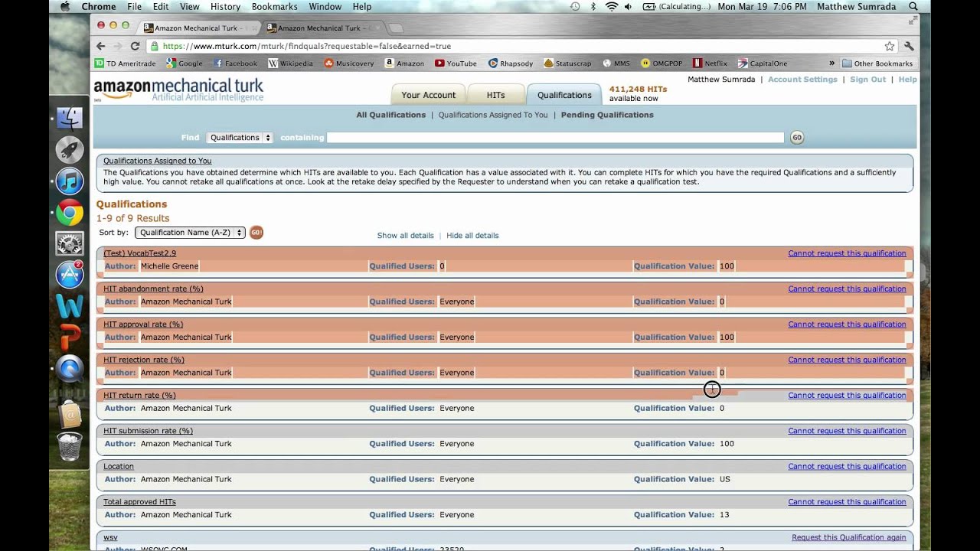980x551 pixels.
Task: Open the battery status menu
Action: (677, 6)
